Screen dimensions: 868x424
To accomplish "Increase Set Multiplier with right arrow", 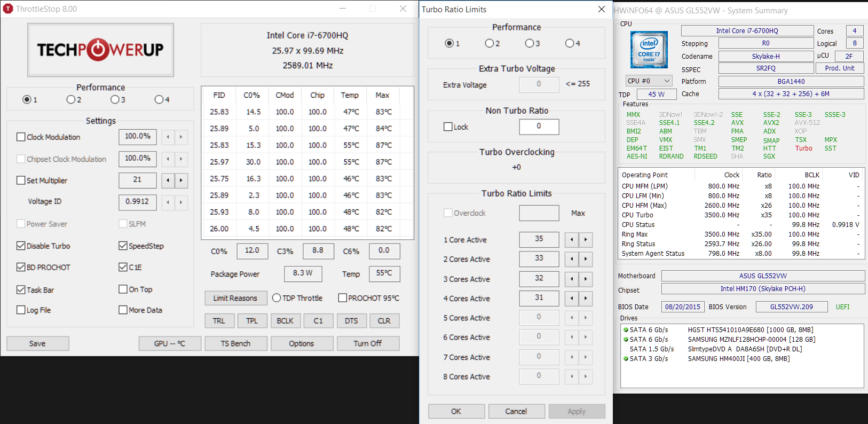I will (x=181, y=180).
